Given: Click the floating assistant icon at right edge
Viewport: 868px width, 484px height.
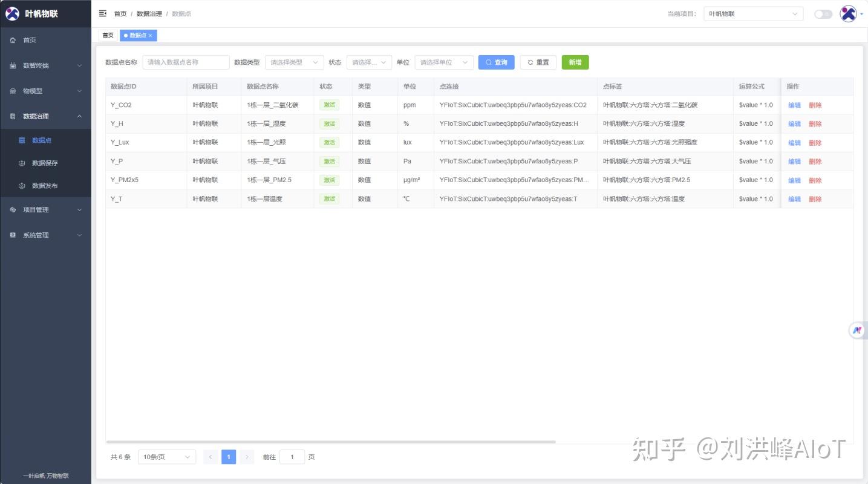Looking at the screenshot, I should 857,330.
